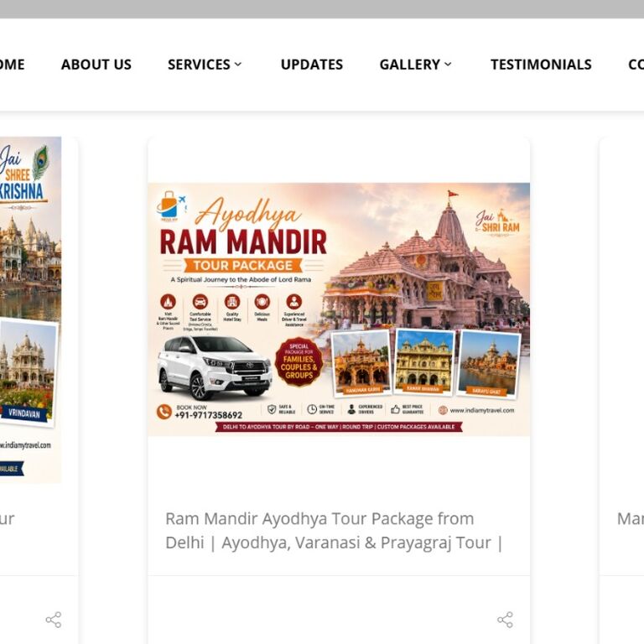Open the About Us page

point(96,65)
